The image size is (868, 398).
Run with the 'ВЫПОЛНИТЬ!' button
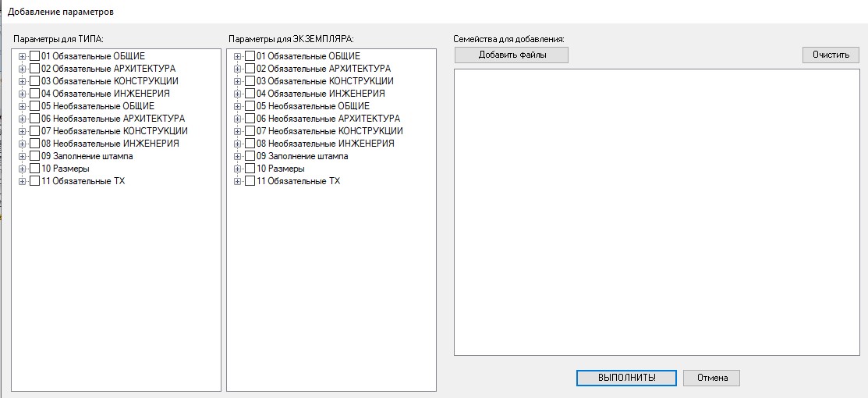click(x=626, y=378)
